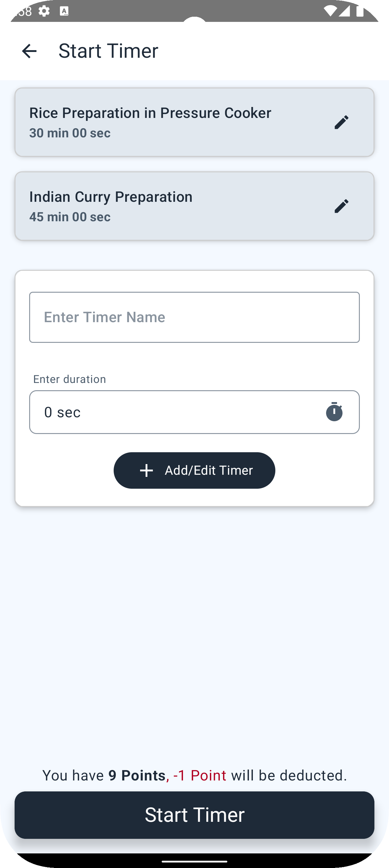This screenshot has height=868, width=389.
Task: Tap the '45 min 00 sec' duration text
Action: coord(70,217)
